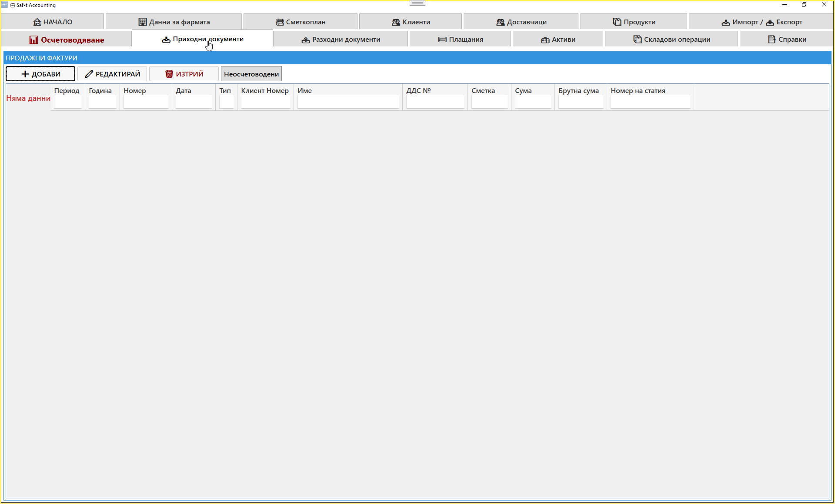Click the red chart icon beside Осчетоводяване
The image size is (835, 504).
33,40
